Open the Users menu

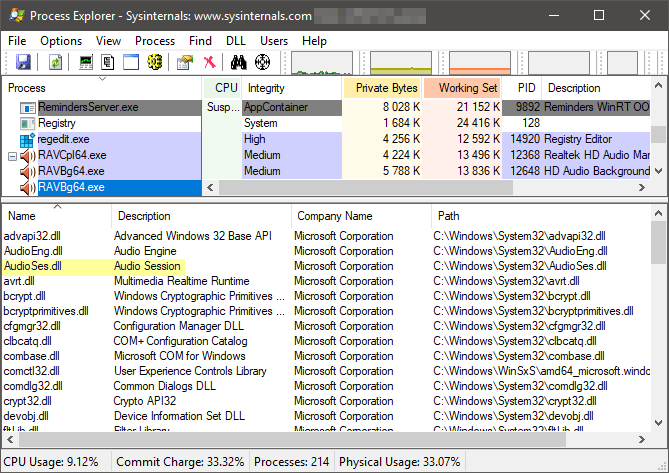pos(274,41)
